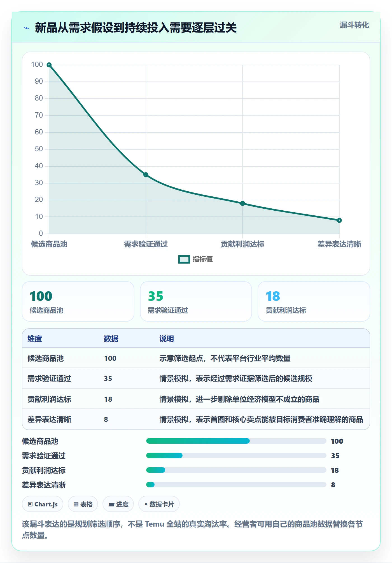This screenshot has width=392, height=563.
Task: Select the 数据卡片 chip
Action: (x=159, y=504)
